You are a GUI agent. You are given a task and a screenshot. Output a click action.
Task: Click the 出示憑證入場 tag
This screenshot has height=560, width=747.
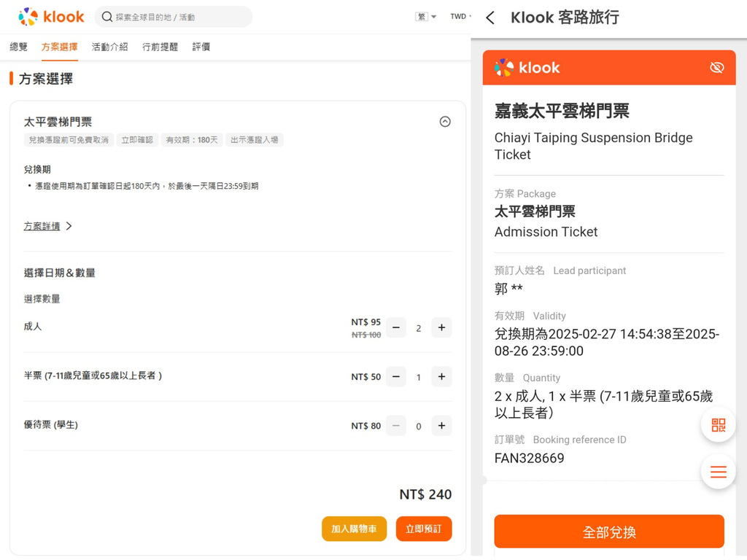(255, 140)
